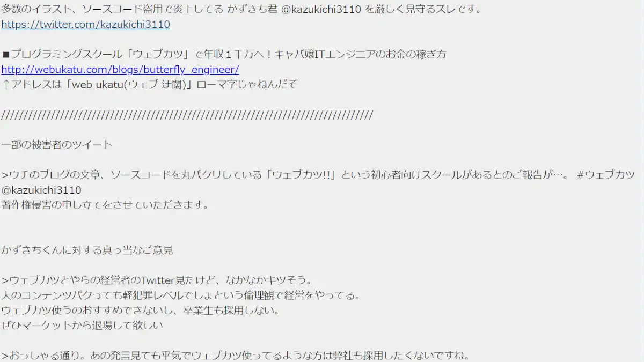Click the line ぜひマーケットから退場して欲しい

click(82, 326)
